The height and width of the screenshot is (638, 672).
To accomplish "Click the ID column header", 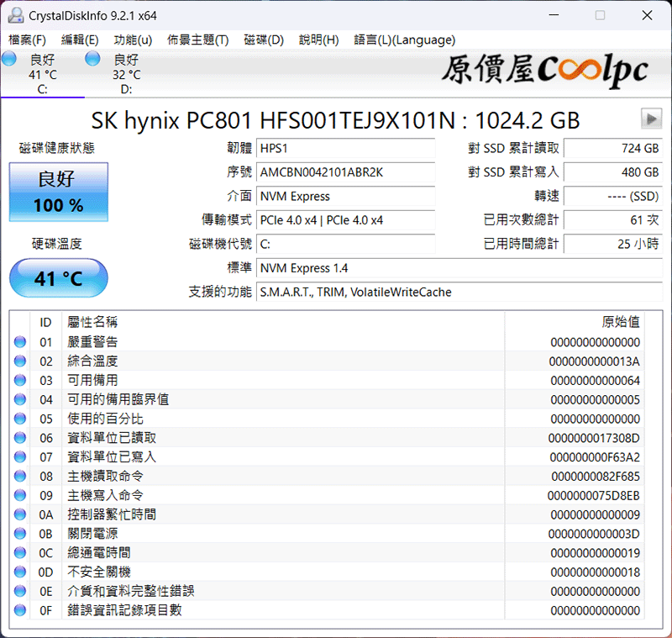I will click(46, 322).
